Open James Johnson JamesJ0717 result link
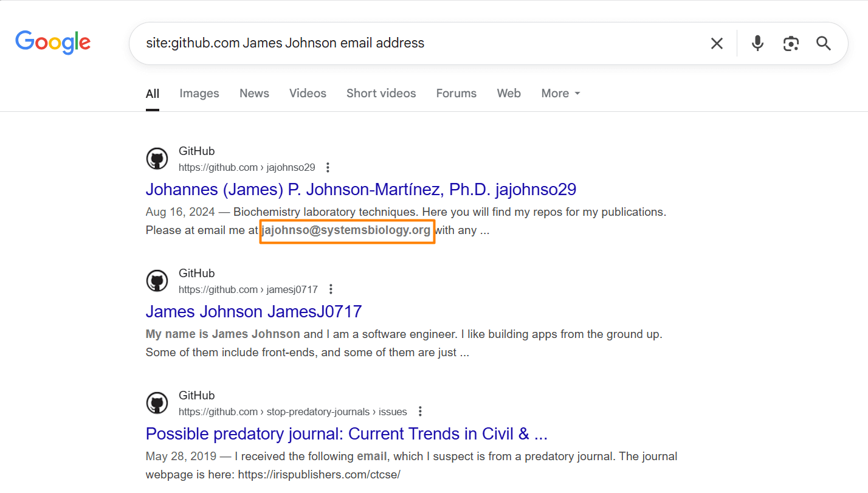This screenshot has width=868, height=493. pos(253,312)
